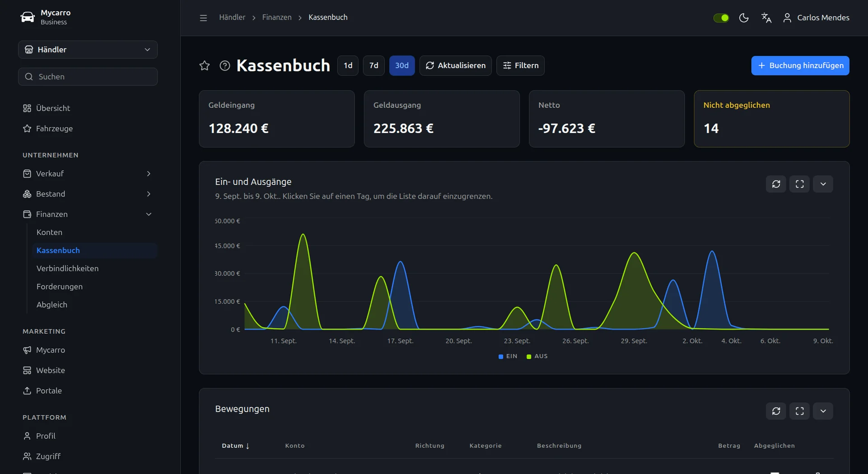Expand the Verkauf sidebar section
868x474 pixels.
(x=88, y=174)
